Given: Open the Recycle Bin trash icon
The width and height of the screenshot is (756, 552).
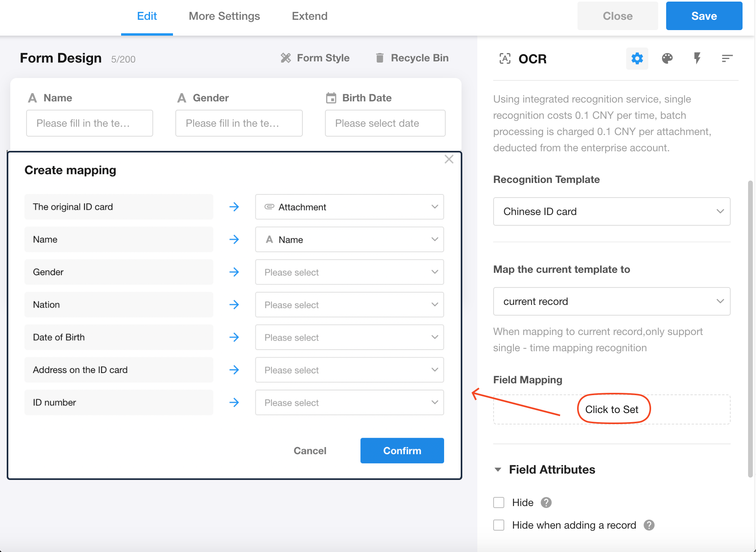Looking at the screenshot, I should point(380,58).
